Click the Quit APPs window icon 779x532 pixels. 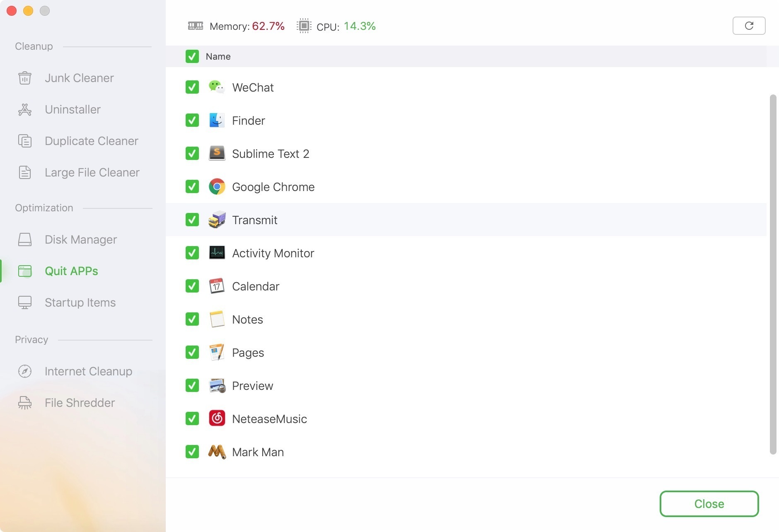pos(25,271)
